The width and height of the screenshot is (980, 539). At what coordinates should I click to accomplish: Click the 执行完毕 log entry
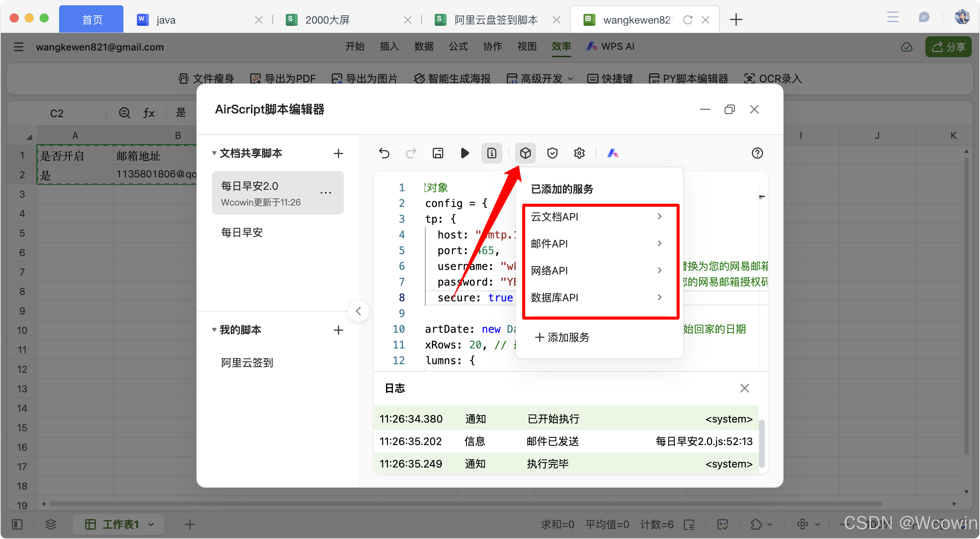(x=566, y=464)
